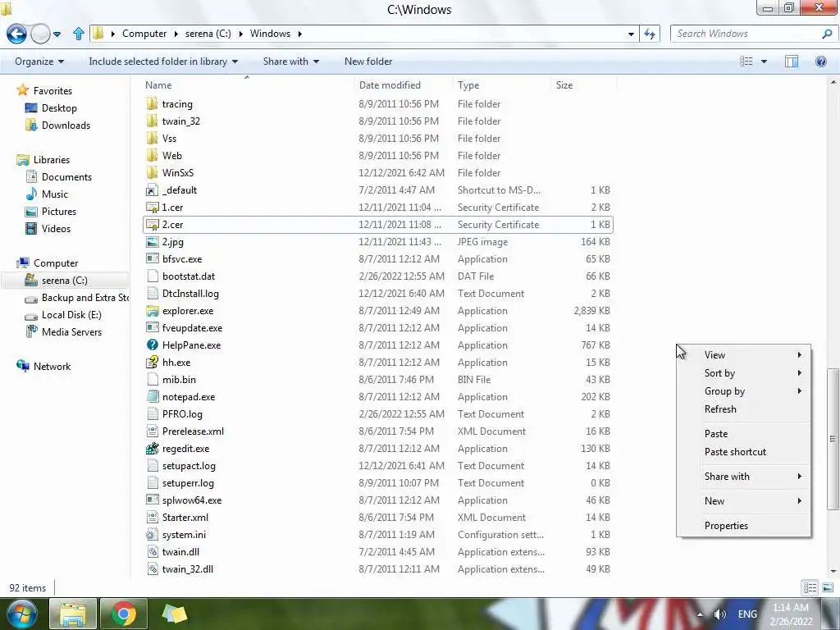Open recent locations dropdown beside Forward button
This screenshot has height=630, width=840.
[x=57, y=34]
